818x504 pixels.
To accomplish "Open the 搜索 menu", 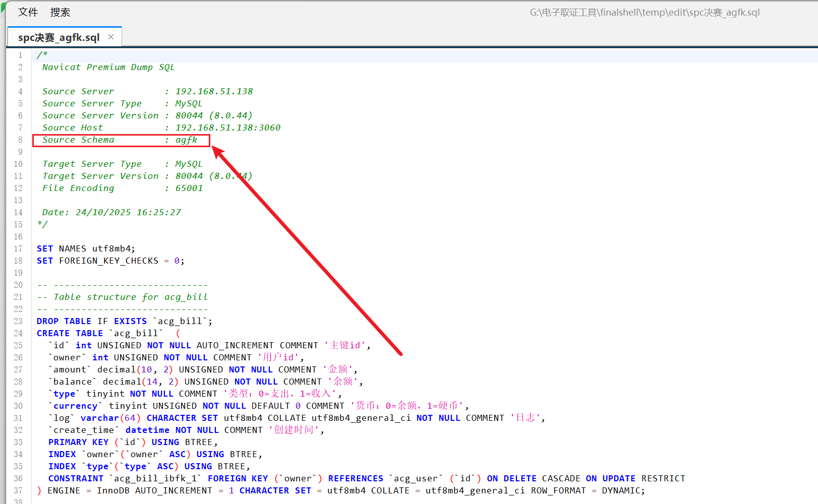I will click(x=60, y=12).
